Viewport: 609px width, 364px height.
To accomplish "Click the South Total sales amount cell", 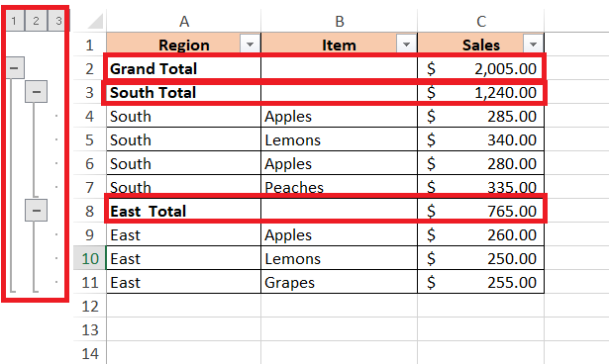I will tap(481, 92).
